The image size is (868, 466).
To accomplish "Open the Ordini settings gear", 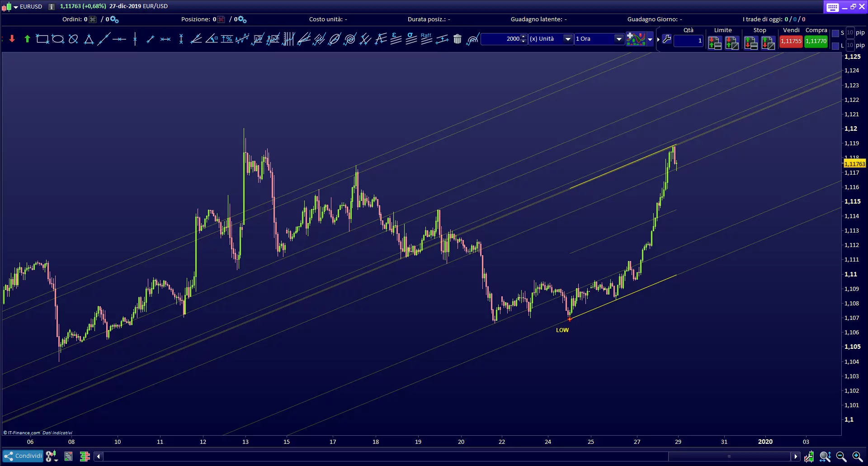I will tap(114, 19).
